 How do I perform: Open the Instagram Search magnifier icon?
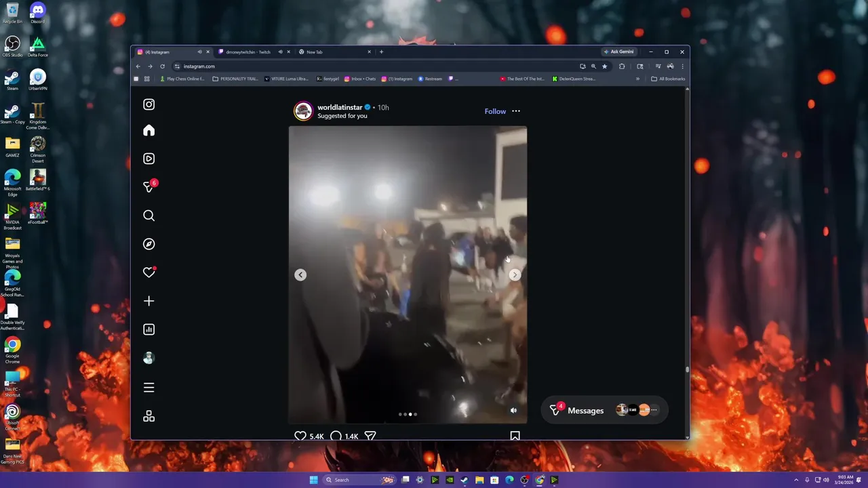[x=149, y=216]
